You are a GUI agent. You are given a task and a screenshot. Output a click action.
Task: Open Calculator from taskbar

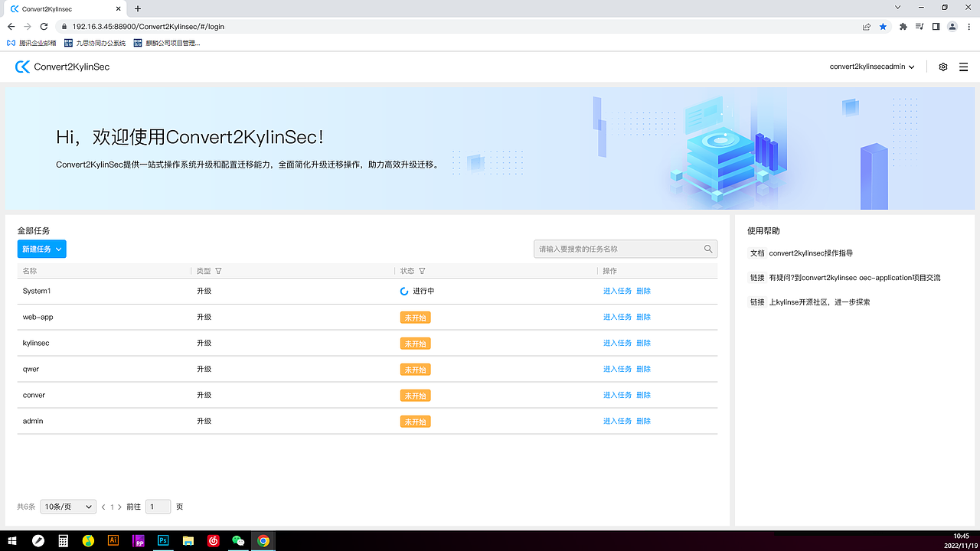64,540
